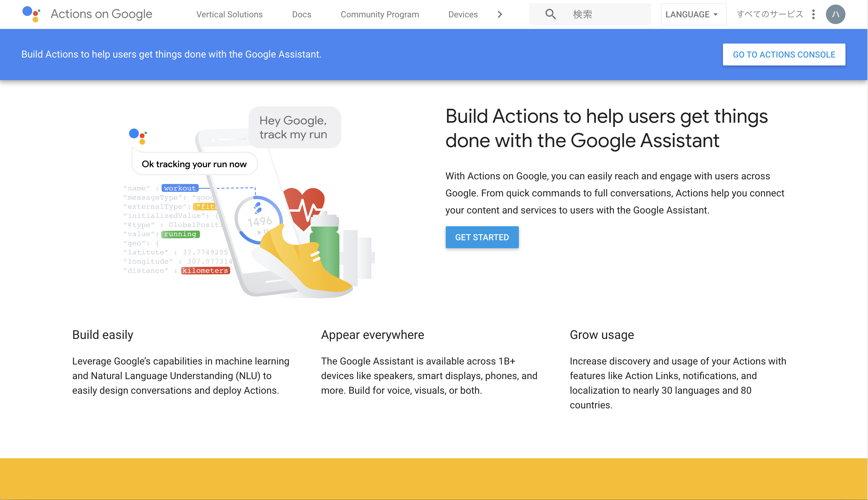This screenshot has height=500, width=868.
Task: Click the blue 'workout' code tag
Action: [180, 188]
